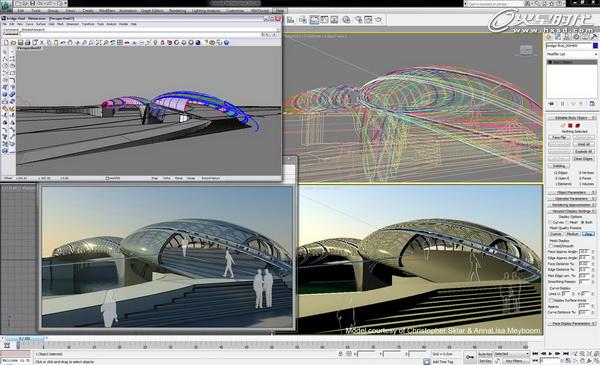Viewport: 600px width, 365px height.
Task: Toggle Auto Key animation mode
Action: click(x=485, y=354)
